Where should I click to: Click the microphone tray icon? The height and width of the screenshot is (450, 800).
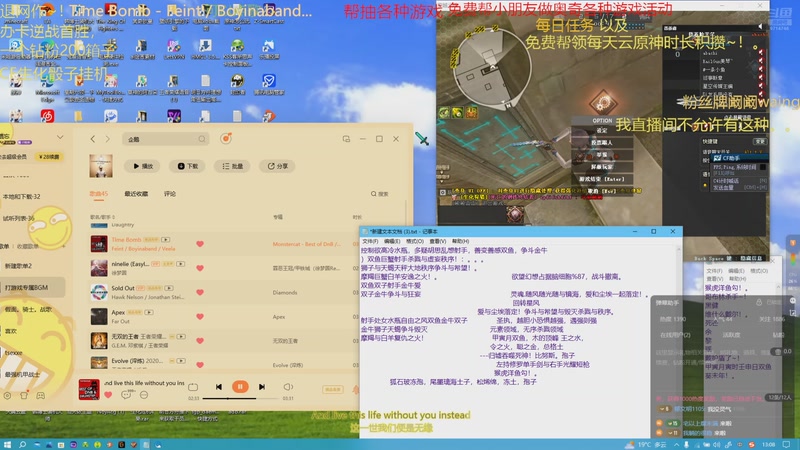[686, 444]
